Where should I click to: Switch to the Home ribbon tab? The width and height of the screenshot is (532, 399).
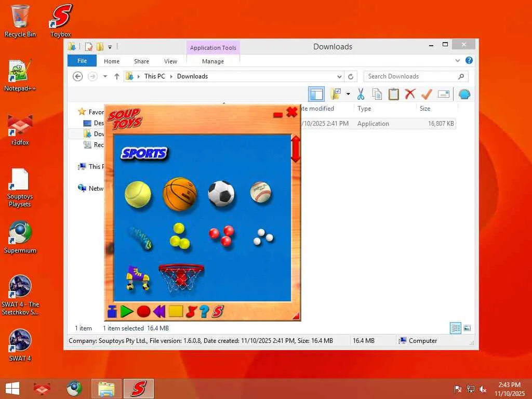click(x=112, y=61)
